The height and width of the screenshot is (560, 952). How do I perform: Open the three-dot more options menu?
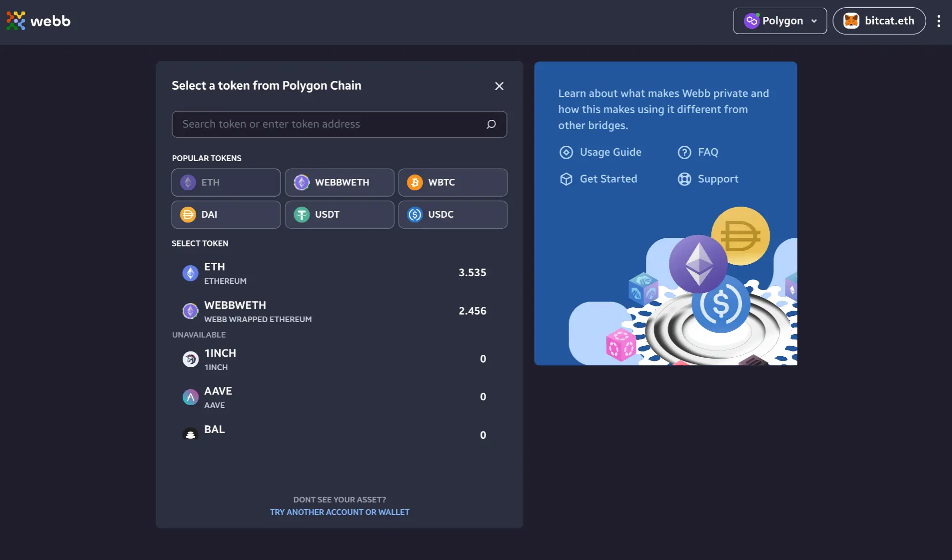click(x=939, y=21)
